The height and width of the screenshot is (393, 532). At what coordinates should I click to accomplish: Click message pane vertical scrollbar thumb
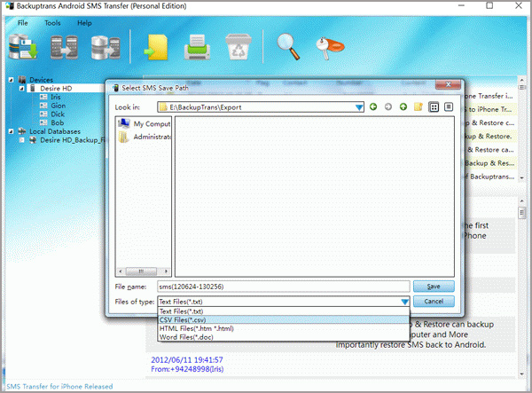[522, 213]
